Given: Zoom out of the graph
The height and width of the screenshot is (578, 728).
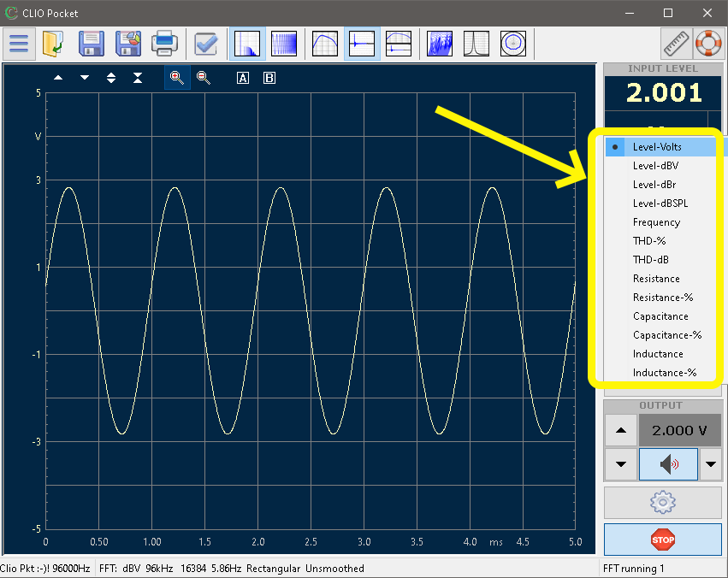Looking at the screenshot, I should pyautogui.click(x=204, y=78).
